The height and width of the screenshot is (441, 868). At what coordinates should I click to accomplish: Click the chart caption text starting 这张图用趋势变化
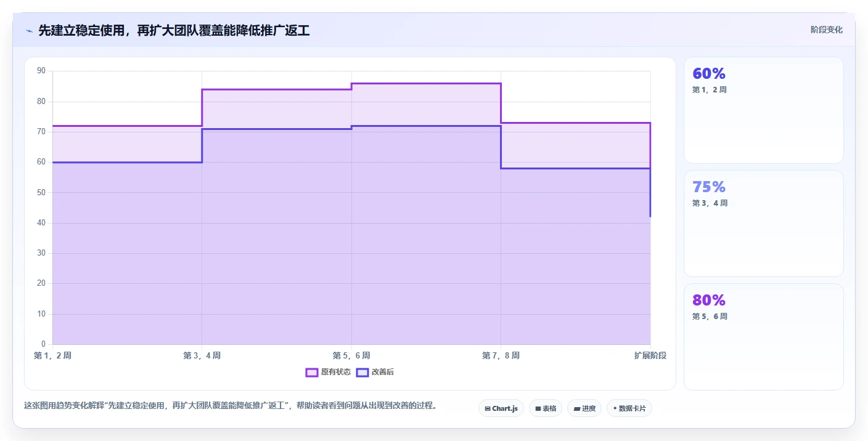pyautogui.click(x=230, y=405)
